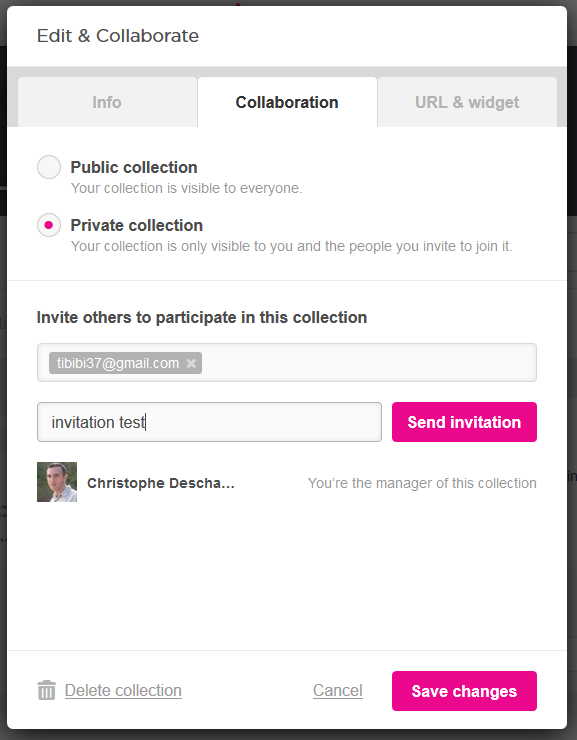This screenshot has width=577, height=740.
Task: Click the trash can icon
Action: pyautogui.click(x=47, y=690)
